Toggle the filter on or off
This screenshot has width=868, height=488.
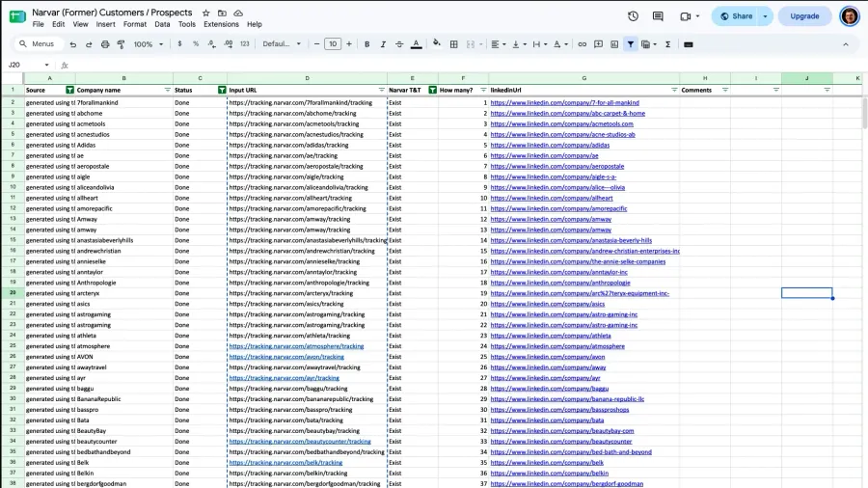631,44
